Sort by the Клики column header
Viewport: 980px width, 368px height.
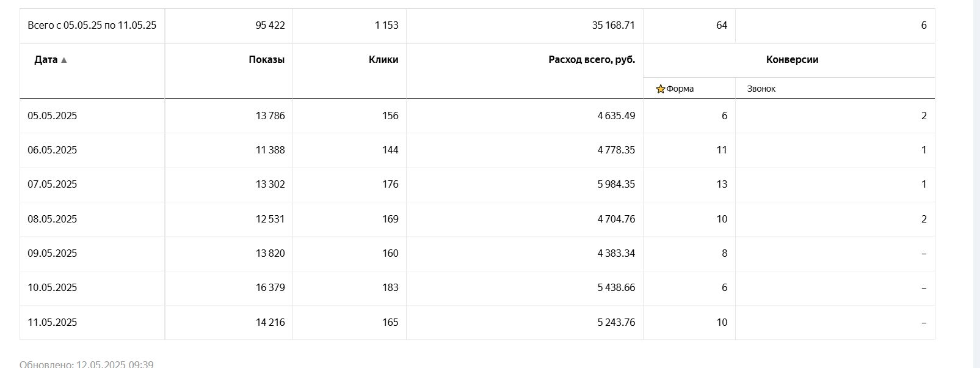383,59
